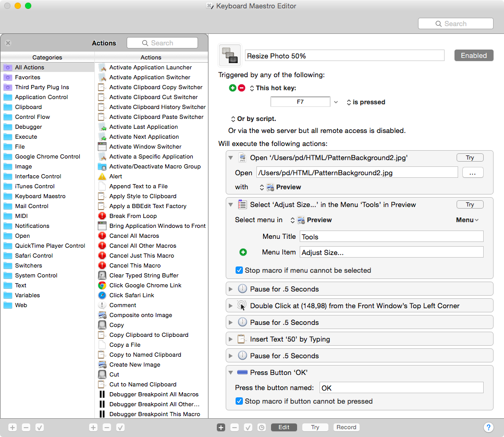504x437 pixels.
Task: Toggle the Edit mode button
Action: [284, 427]
